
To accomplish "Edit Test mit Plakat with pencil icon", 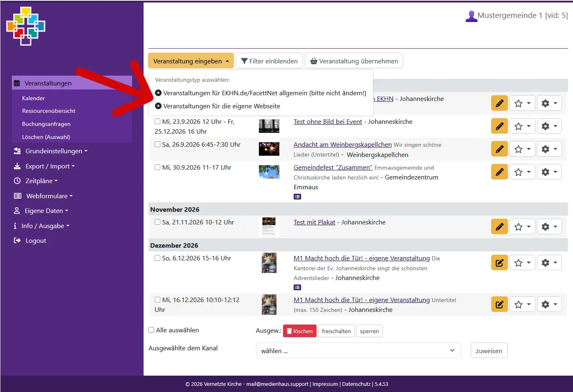I will pos(499,226).
